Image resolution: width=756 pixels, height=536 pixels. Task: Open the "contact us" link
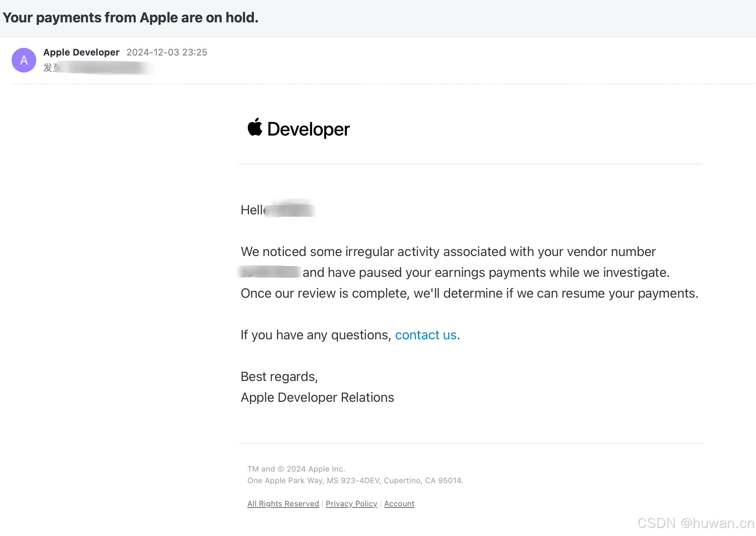[425, 335]
